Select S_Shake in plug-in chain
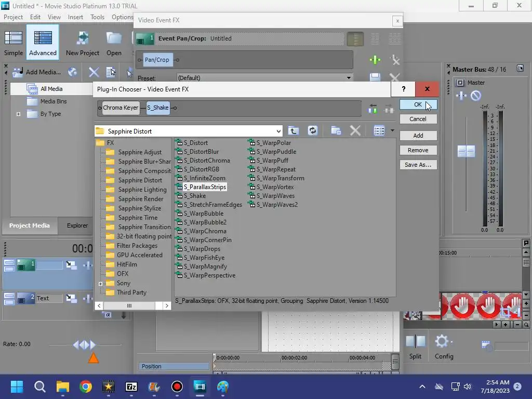The height and width of the screenshot is (399, 532). [x=158, y=108]
